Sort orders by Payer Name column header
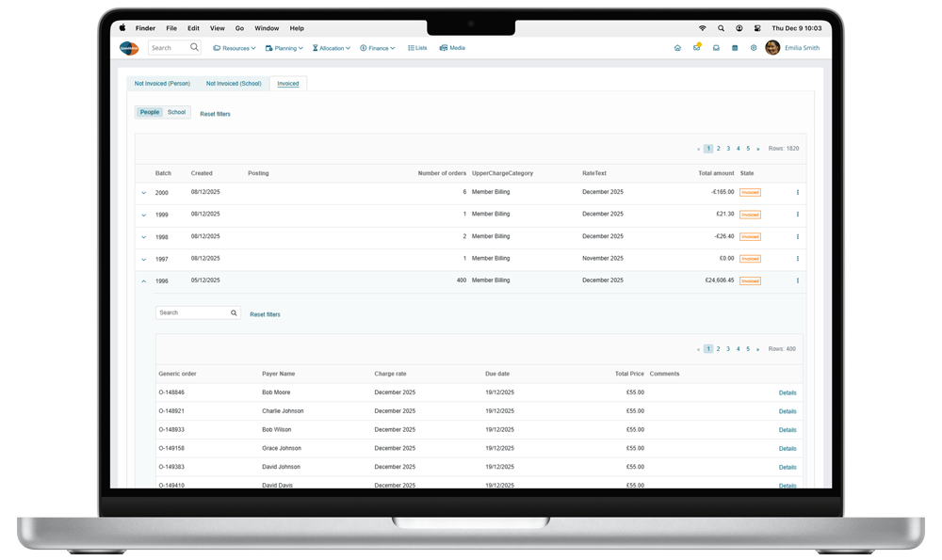 coord(278,374)
